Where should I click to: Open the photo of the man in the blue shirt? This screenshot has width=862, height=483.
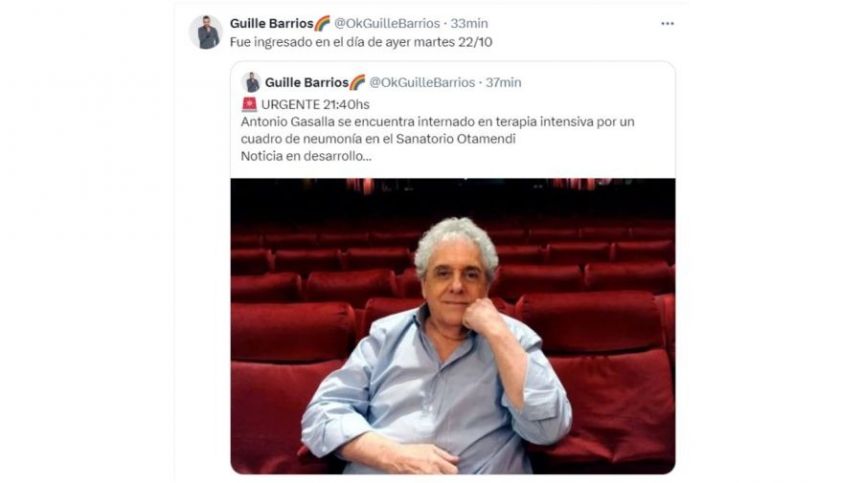coord(453,326)
